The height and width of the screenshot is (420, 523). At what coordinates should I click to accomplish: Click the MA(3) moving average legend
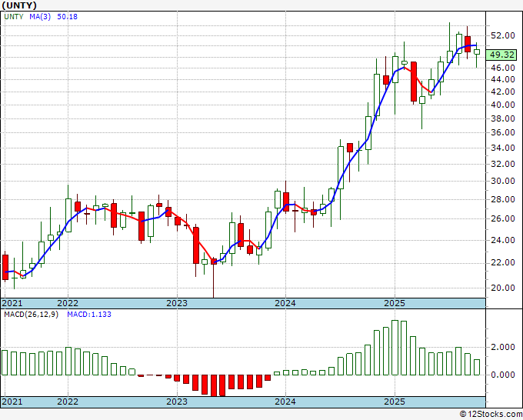tap(40, 16)
